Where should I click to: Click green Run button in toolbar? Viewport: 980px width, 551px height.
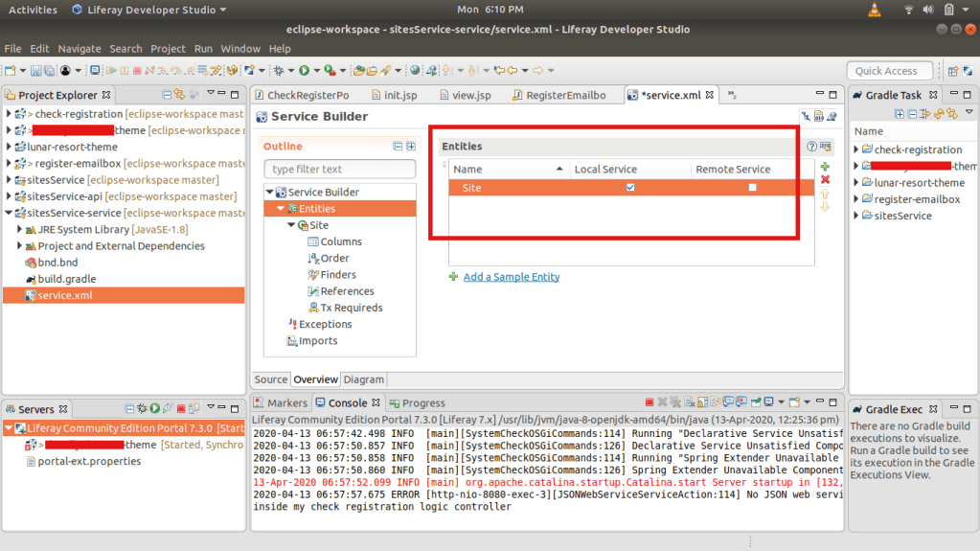click(304, 71)
